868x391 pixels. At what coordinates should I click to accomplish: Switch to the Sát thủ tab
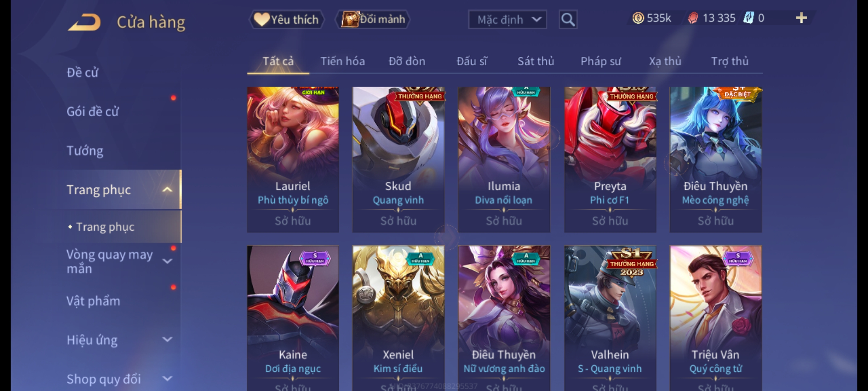[x=536, y=61]
